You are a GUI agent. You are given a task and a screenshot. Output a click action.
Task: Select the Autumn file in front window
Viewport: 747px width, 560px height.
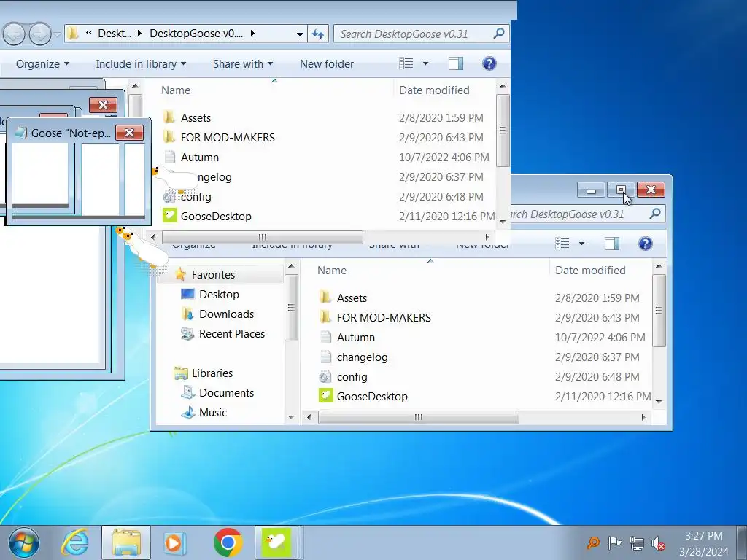coord(355,337)
